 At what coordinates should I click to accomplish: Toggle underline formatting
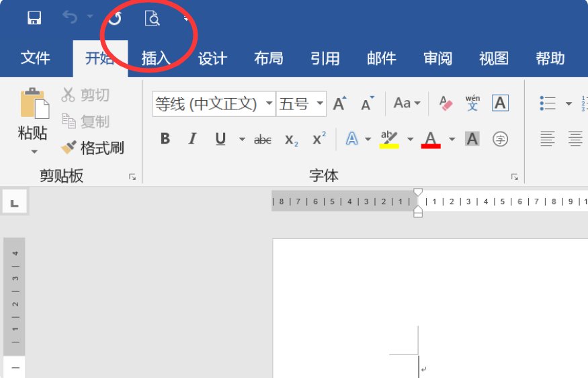(220, 138)
